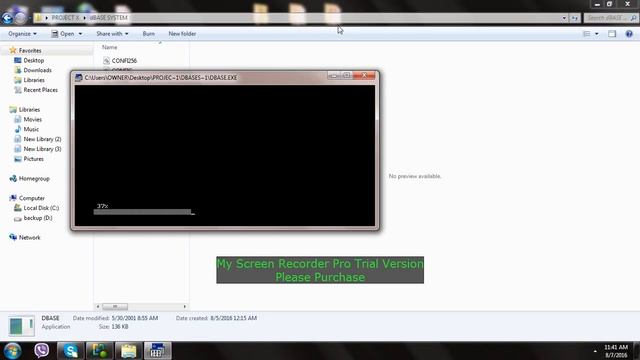640x360 pixels.
Task: Open the Pictures library
Action: click(x=33, y=159)
